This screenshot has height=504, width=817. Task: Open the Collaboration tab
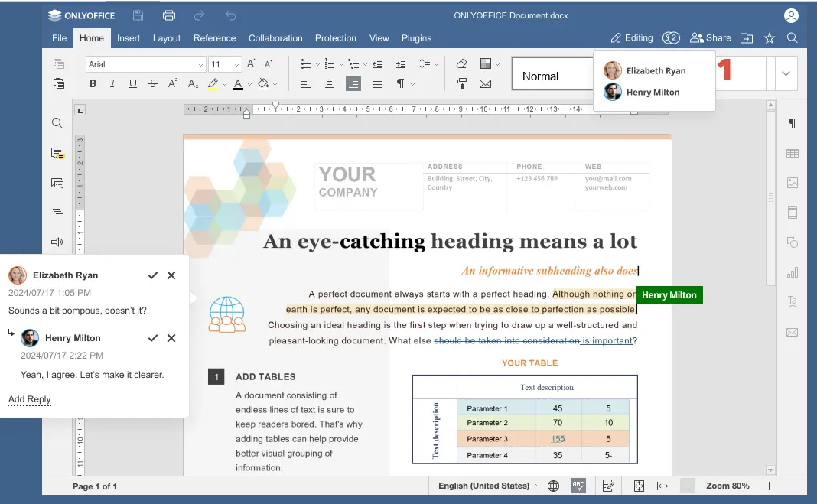(275, 38)
